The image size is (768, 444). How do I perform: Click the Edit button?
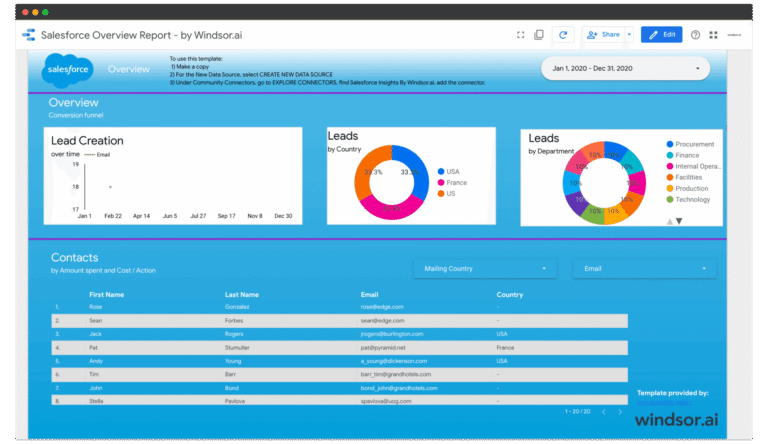[x=661, y=35]
